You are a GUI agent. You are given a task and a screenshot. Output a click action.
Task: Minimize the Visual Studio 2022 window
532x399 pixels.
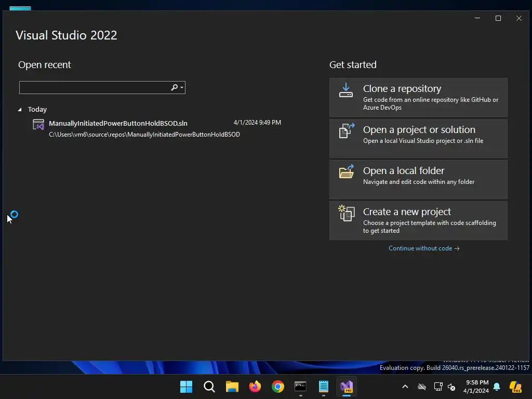pos(477,18)
